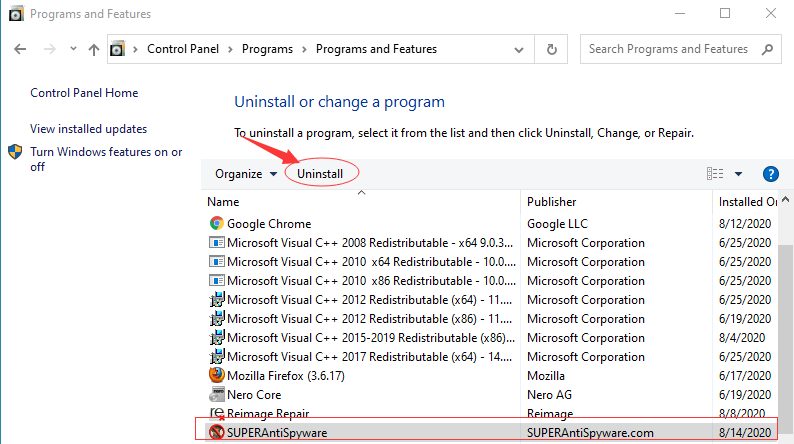Open the Organize dropdown menu

(246, 174)
